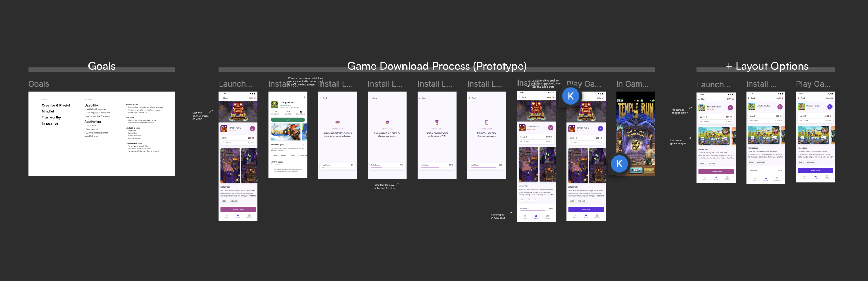The width and height of the screenshot is (868, 281).
Task: Click the 32% installing progress bar
Action: [x=387, y=167]
